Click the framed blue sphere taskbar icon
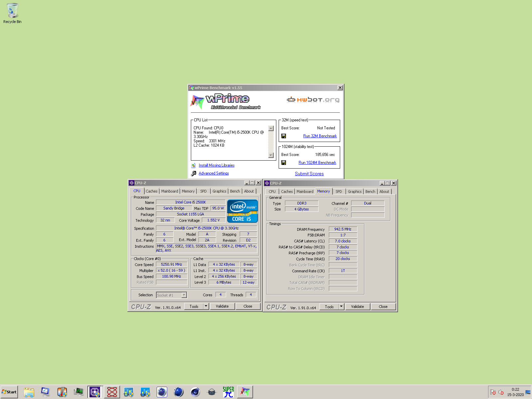This screenshot has height=399, width=532. click(162, 392)
